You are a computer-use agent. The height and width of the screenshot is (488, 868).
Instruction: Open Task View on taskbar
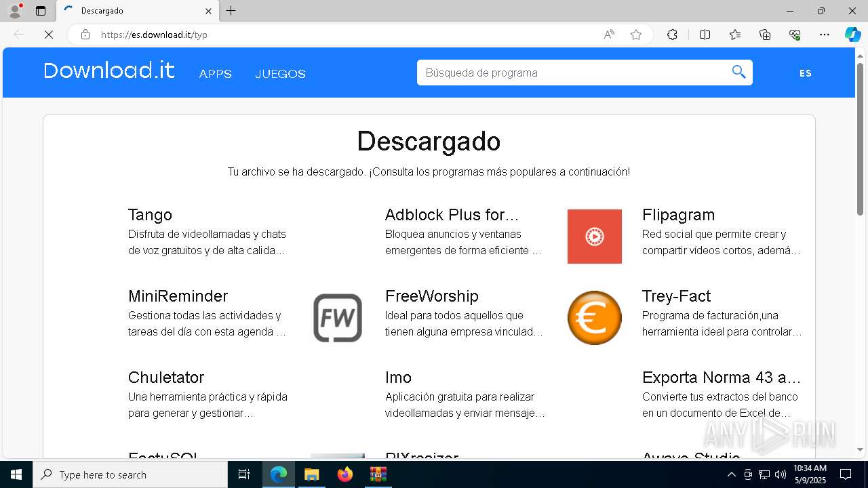(244, 474)
